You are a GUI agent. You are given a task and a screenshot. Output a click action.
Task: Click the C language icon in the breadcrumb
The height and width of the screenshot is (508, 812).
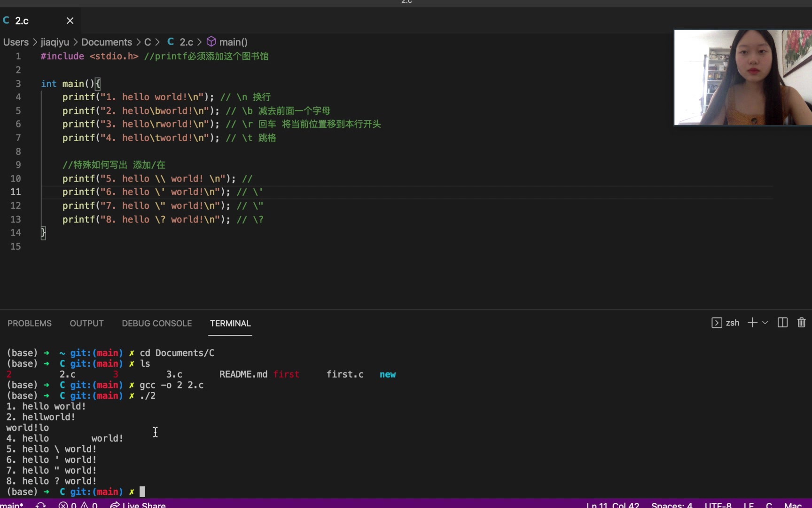tap(171, 41)
